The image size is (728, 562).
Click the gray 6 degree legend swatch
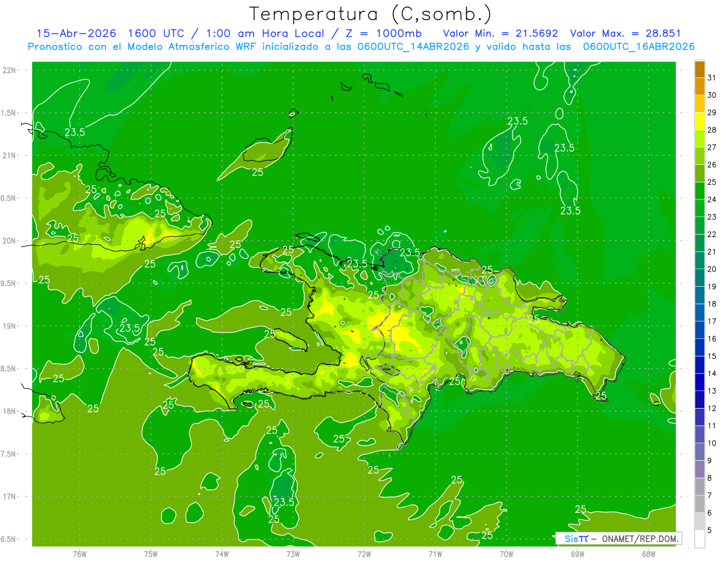coord(699,504)
